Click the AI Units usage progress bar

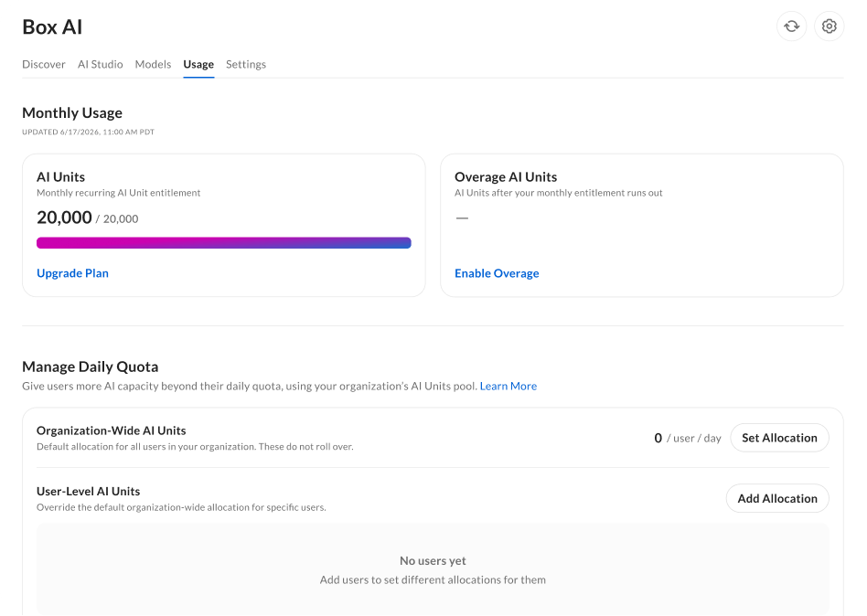pos(224,242)
